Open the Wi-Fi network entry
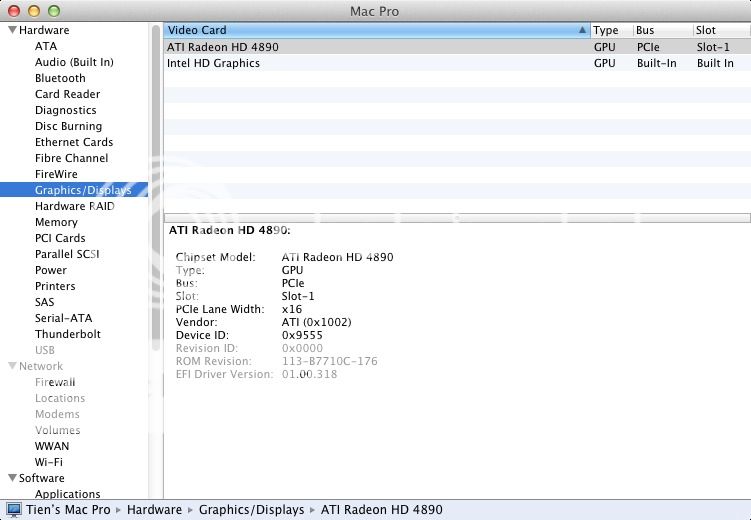 pyautogui.click(x=49, y=462)
